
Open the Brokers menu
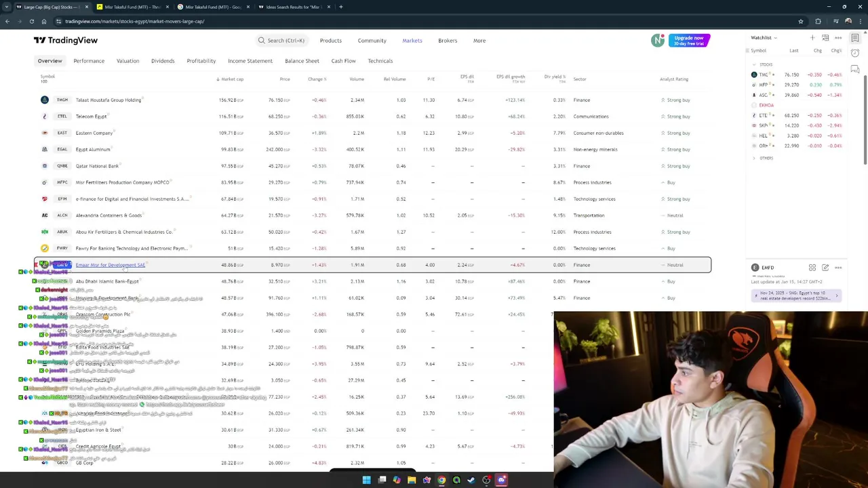[x=448, y=41]
